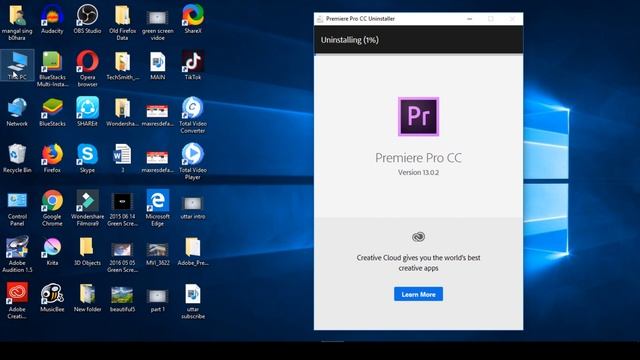Click the Premiere Pro Pr logo
The height and width of the screenshot is (360, 640).
click(418, 116)
